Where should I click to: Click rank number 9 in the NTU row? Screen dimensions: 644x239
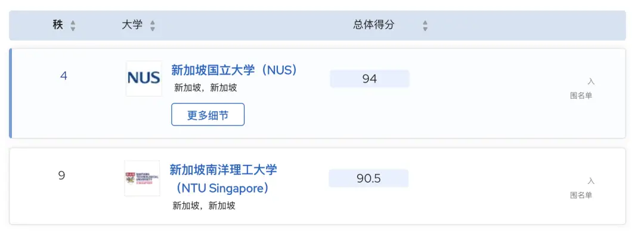[x=62, y=176]
